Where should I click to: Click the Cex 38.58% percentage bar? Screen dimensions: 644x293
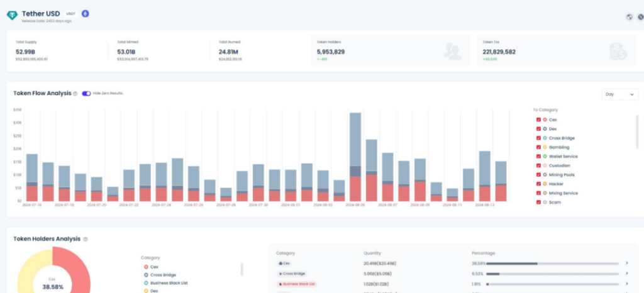click(552, 263)
